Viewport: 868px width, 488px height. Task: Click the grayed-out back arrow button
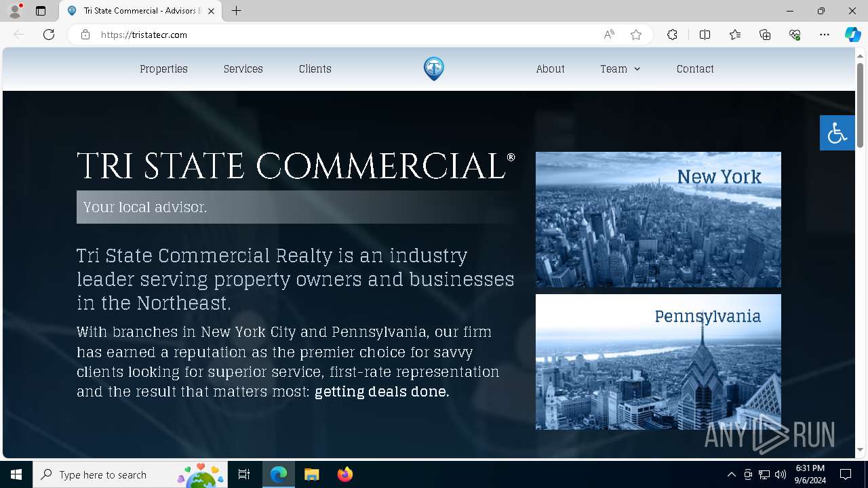pos(19,35)
